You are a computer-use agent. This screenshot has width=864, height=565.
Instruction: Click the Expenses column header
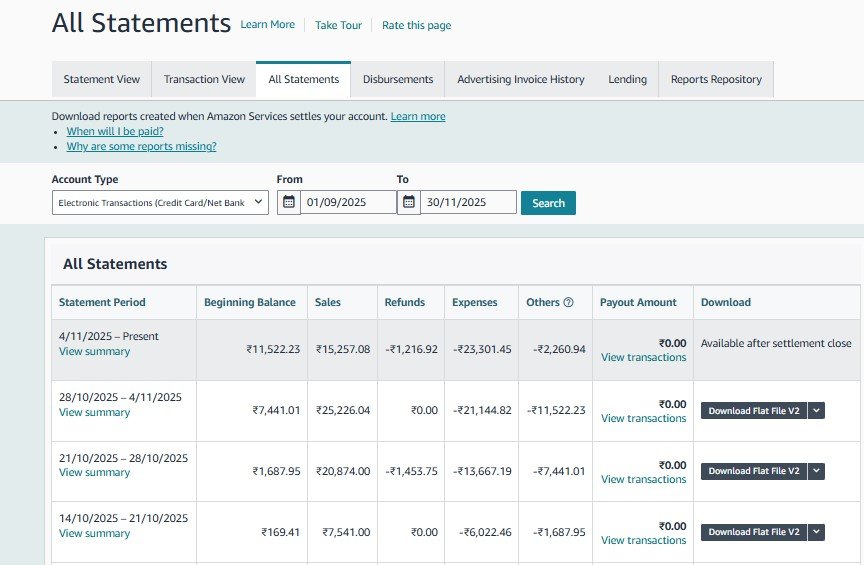pyautogui.click(x=474, y=302)
